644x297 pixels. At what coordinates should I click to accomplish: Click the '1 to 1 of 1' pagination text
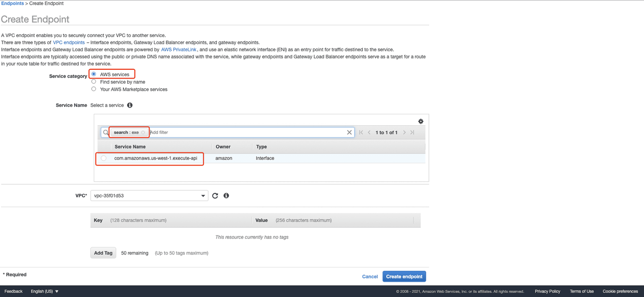coord(386,132)
